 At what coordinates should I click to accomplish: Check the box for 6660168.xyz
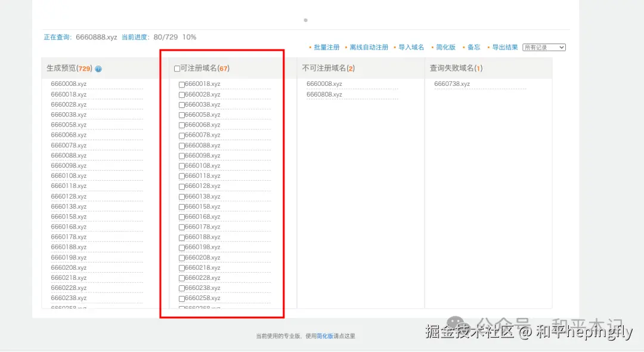coord(181,217)
